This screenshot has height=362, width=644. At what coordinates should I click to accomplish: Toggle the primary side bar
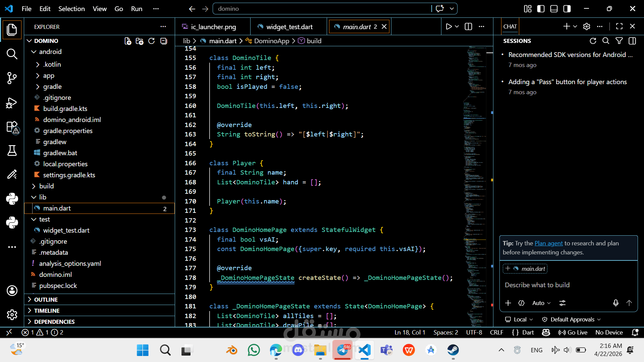541,9
